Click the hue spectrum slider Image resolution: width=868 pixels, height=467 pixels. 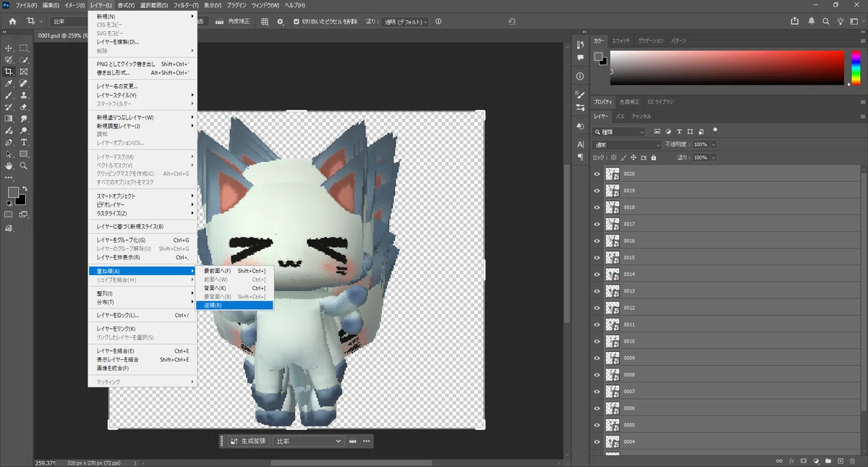tap(856, 68)
